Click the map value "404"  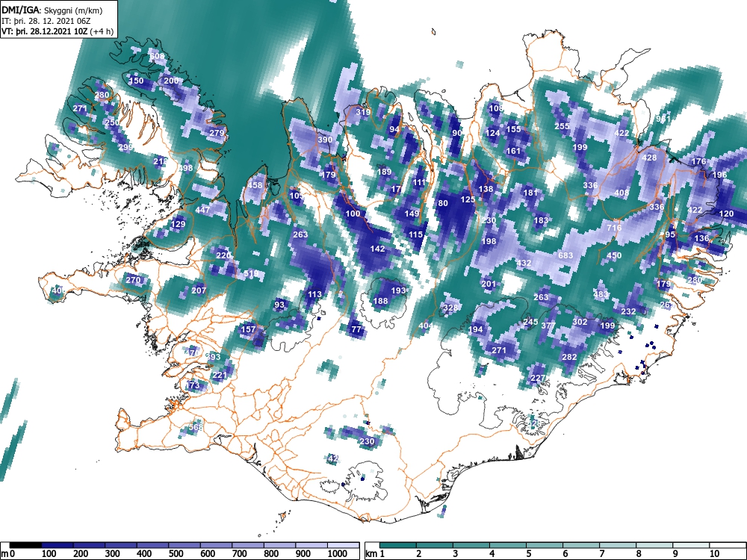point(426,326)
